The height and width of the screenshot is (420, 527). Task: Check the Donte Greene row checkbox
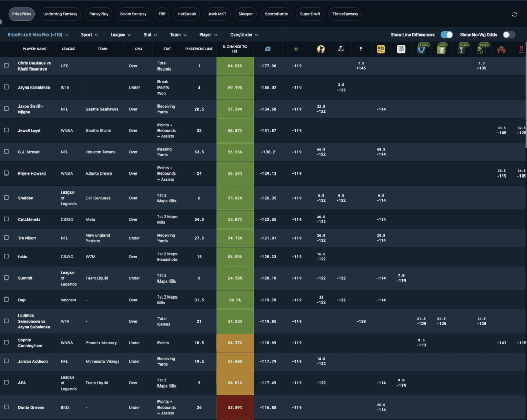pos(6,407)
